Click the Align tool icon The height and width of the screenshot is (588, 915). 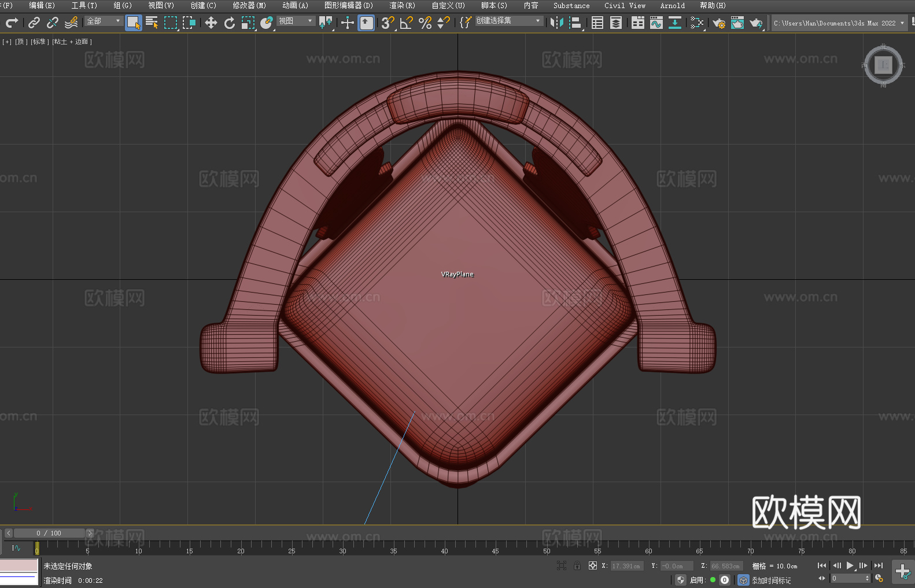(575, 23)
